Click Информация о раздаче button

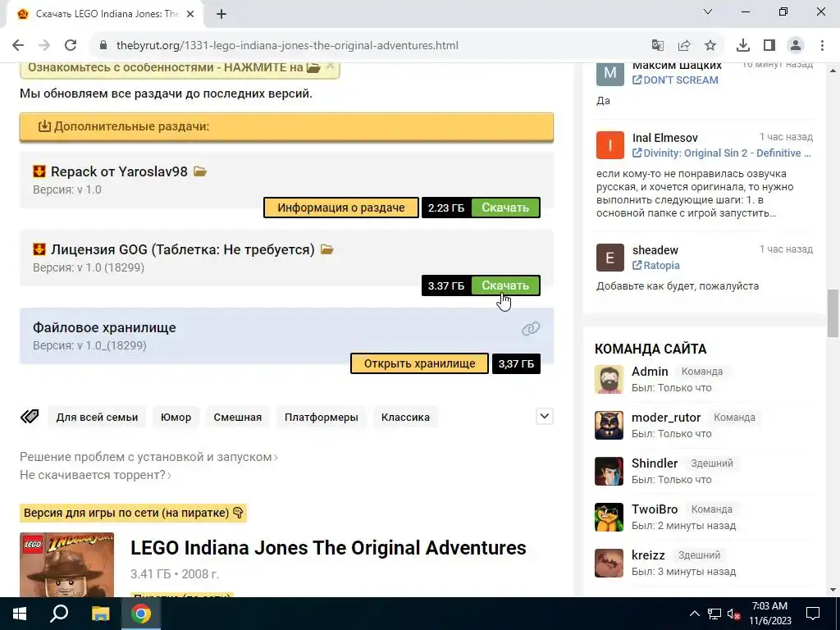341,208
